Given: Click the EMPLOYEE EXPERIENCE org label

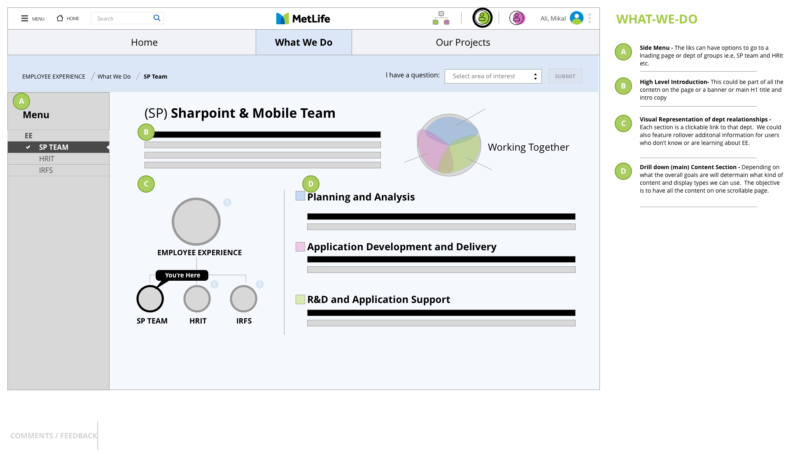Looking at the screenshot, I should [x=199, y=253].
